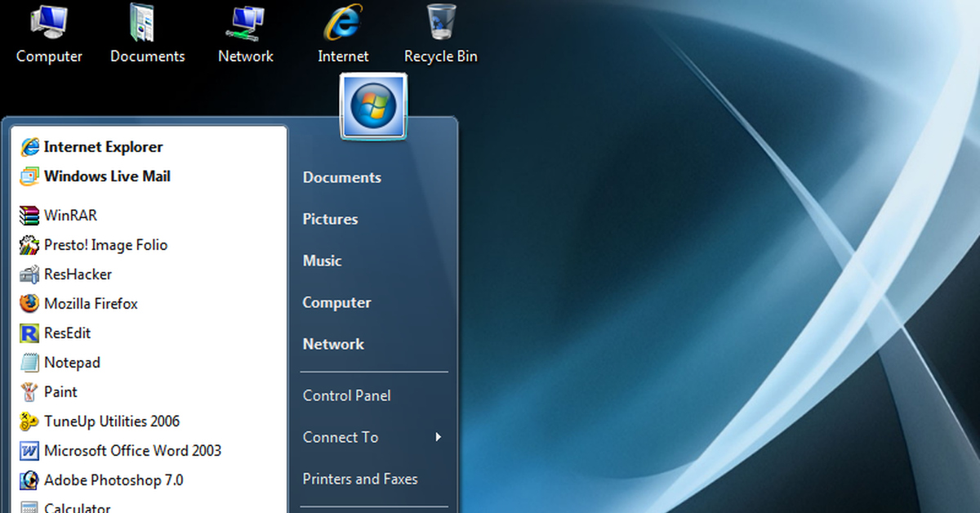Click the Notepad icon
The image size is (980, 513).
click(30, 363)
